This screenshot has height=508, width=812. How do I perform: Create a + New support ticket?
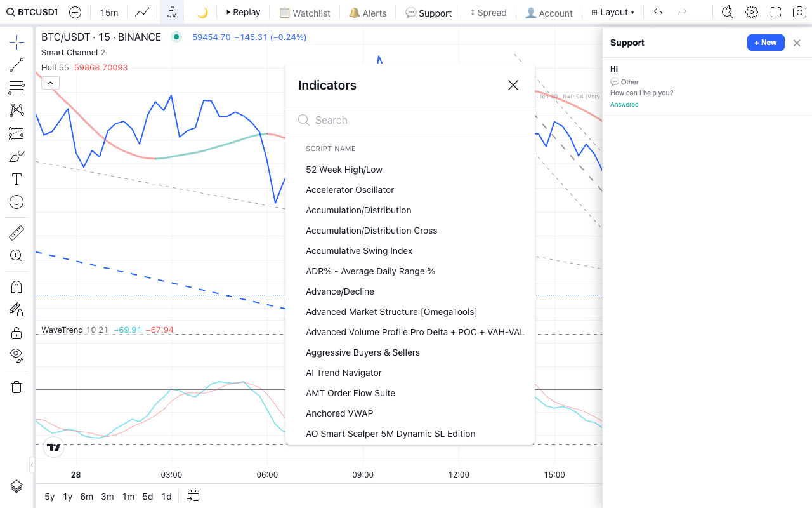point(766,43)
